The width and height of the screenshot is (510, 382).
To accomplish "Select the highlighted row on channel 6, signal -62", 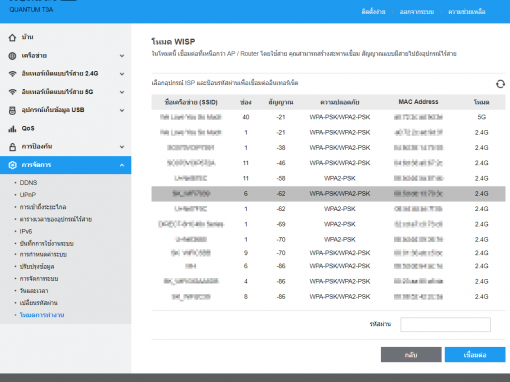I will pos(328,194).
